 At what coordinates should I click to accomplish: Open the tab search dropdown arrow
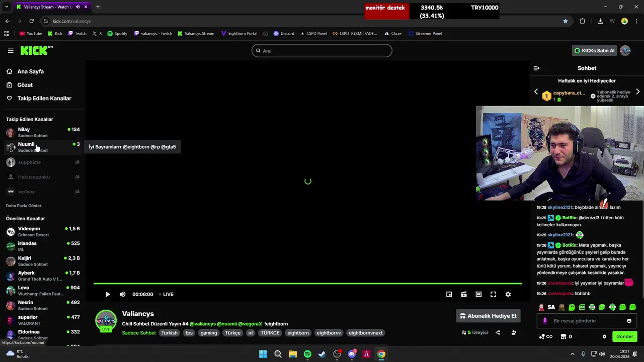[7, 7]
